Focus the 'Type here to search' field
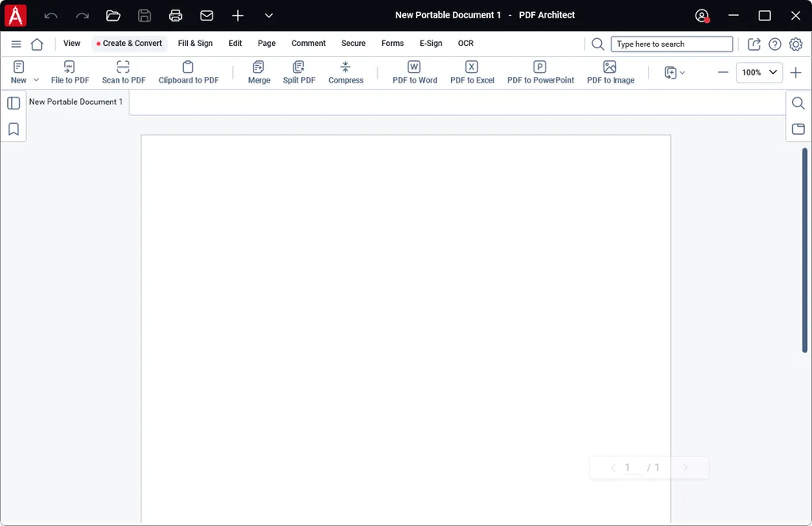 coord(672,44)
